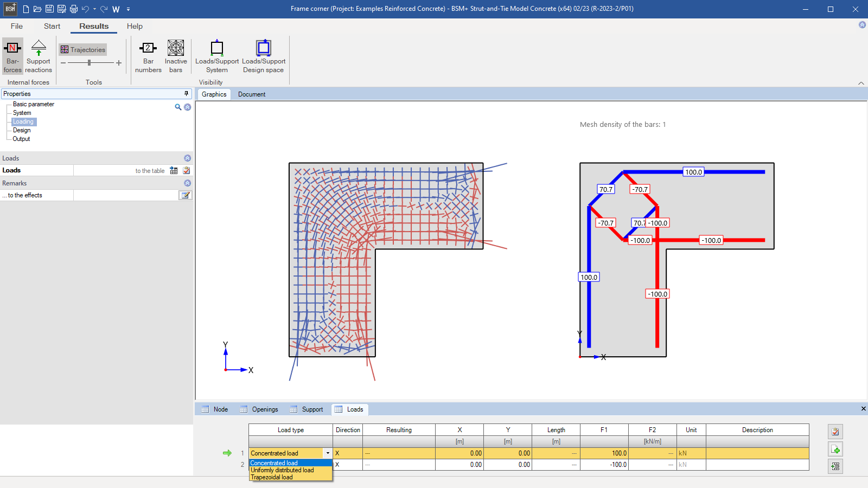Add new row with green plus icon
Screen dimensions: 868x488
pos(835,449)
